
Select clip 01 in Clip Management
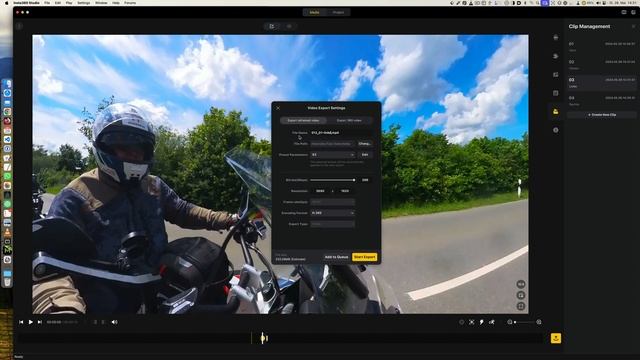[602, 47]
